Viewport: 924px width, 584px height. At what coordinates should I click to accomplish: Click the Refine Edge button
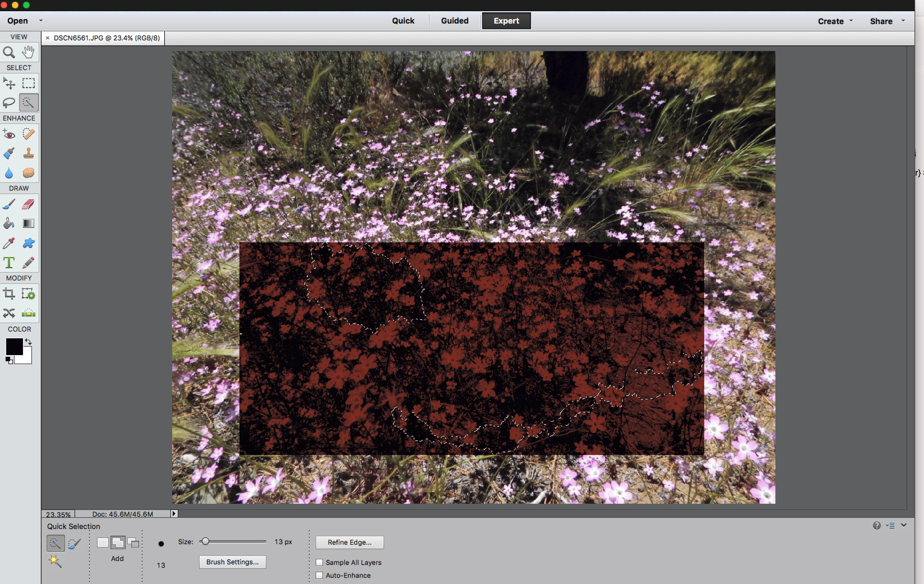tap(349, 542)
